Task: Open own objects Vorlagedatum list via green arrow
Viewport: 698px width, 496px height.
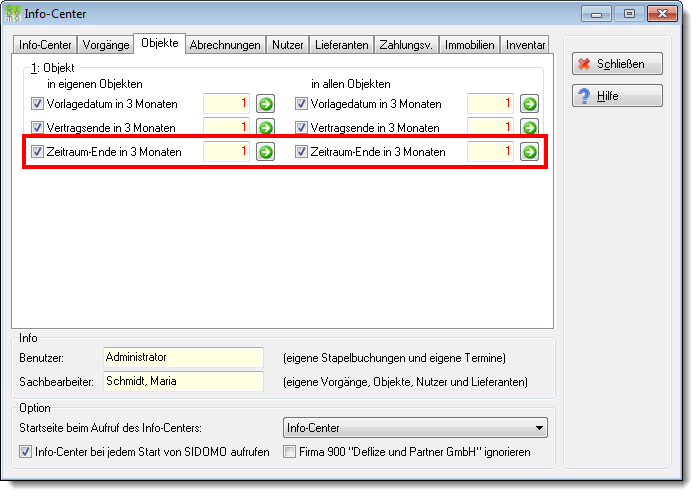Action: (x=265, y=104)
